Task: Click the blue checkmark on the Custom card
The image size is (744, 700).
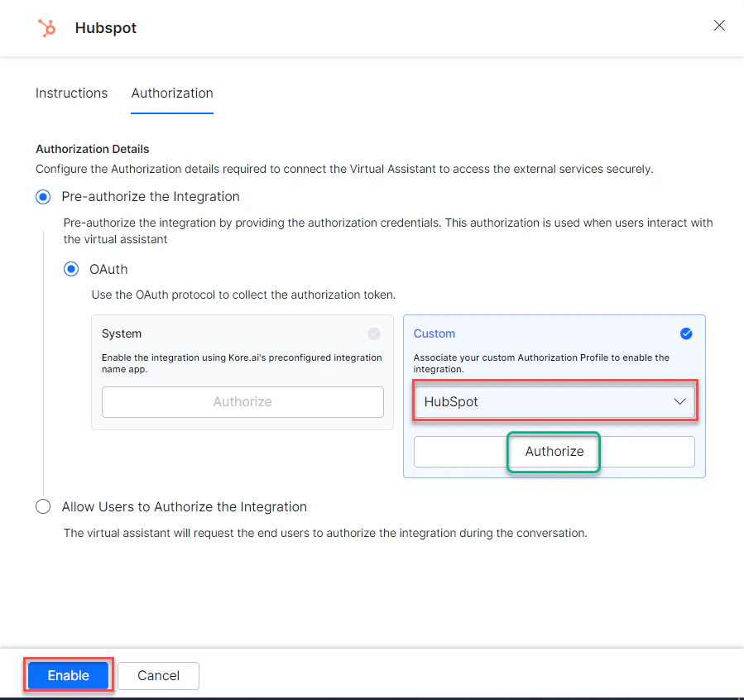Action: 686,333
